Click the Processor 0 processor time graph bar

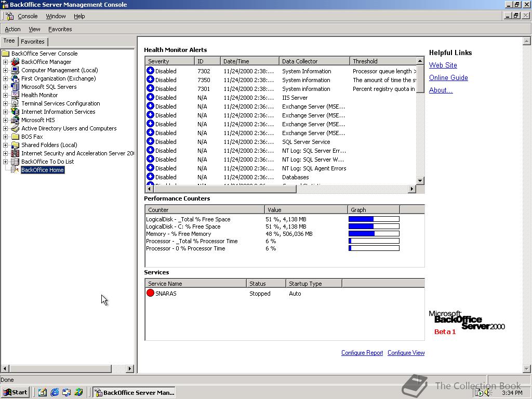pos(374,248)
